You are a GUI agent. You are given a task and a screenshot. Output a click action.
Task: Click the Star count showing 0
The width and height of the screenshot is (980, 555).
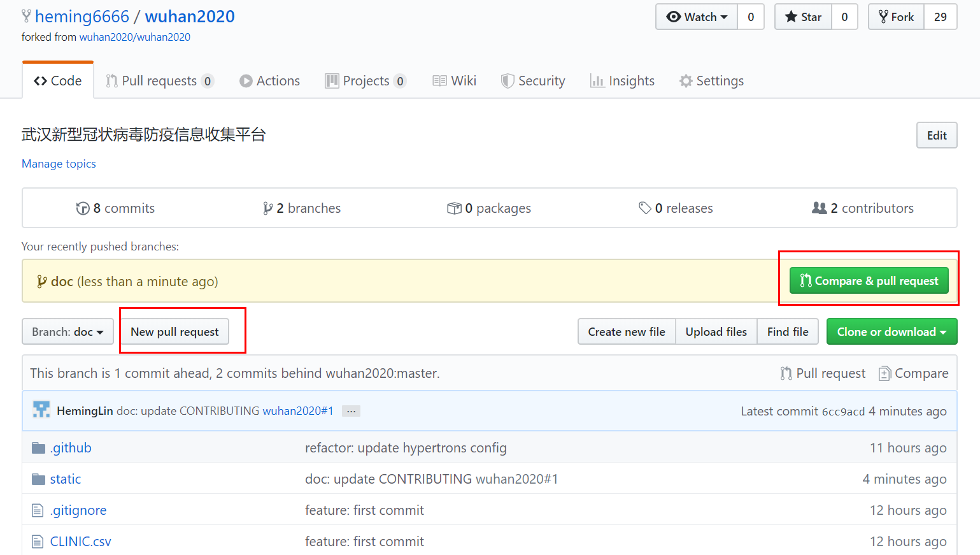(844, 17)
